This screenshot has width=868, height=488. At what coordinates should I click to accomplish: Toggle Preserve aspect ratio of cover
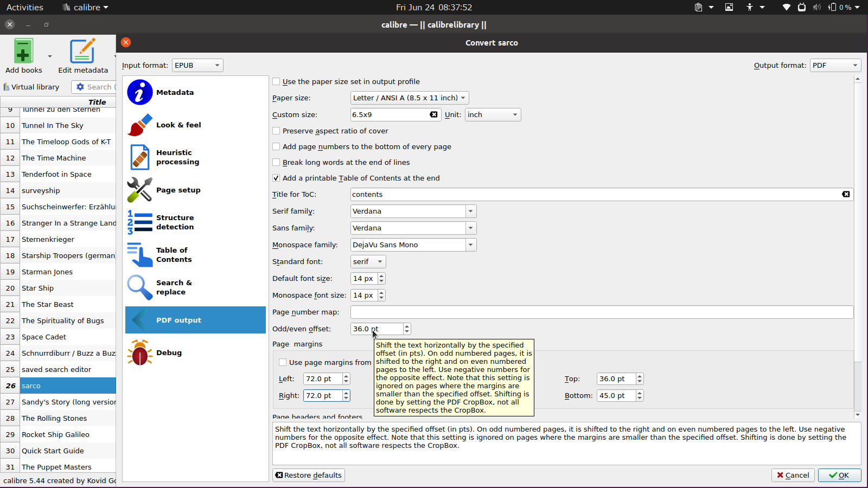click(276, 131)
